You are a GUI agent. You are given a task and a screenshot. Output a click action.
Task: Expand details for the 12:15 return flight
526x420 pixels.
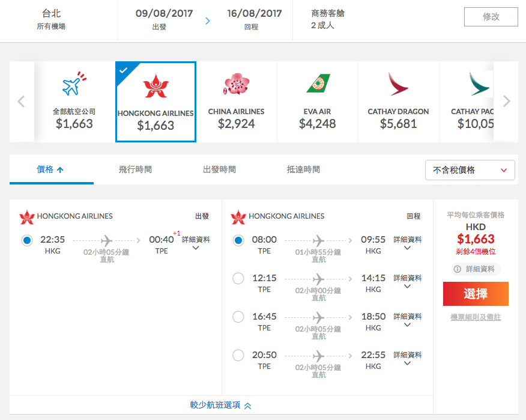408,282
